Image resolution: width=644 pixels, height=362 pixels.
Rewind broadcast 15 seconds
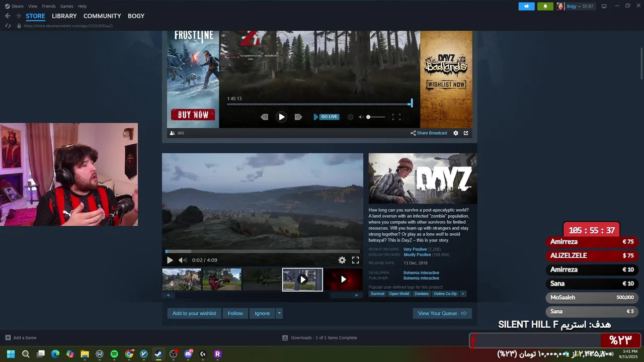click(x=264, y=117)
